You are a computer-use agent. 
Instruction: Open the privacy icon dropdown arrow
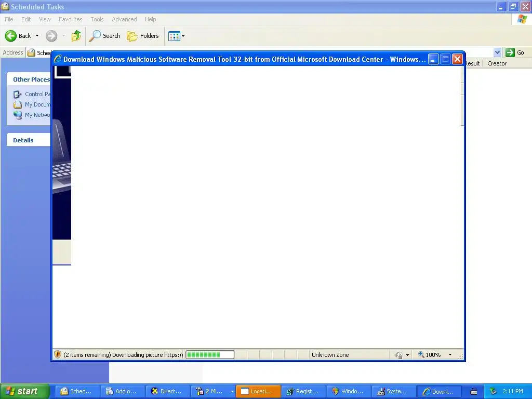(x=407, y=355)
